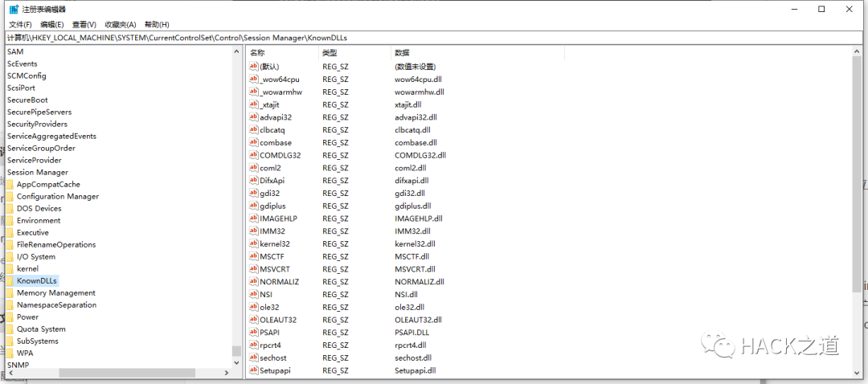Click the _wowarmhw value name

tap(280, 92)
